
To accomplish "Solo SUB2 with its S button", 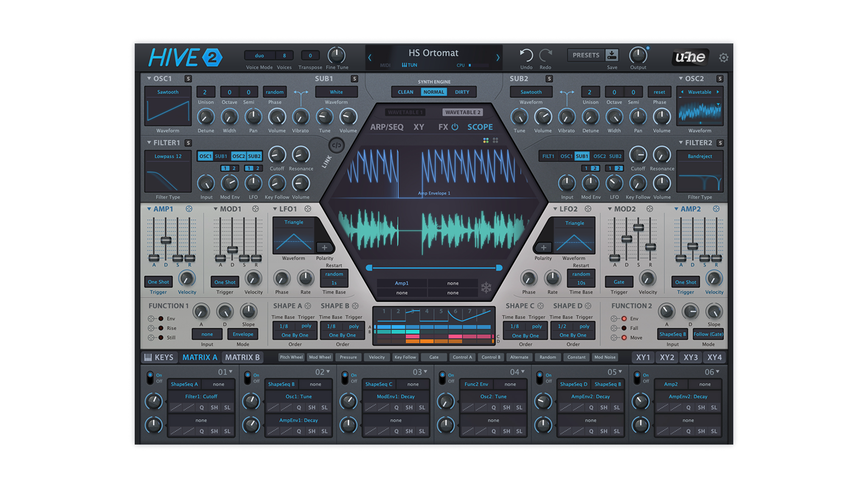I will tap(549, 79).
